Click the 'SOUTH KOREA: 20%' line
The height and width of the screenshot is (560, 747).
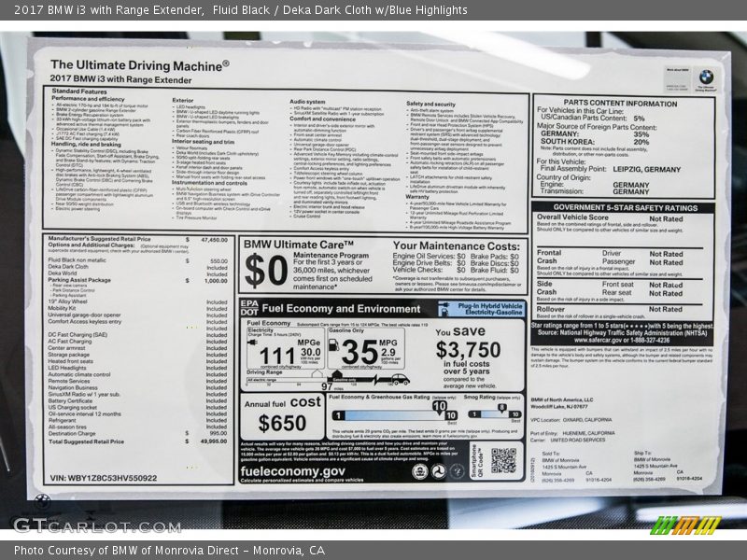point(595,142)
